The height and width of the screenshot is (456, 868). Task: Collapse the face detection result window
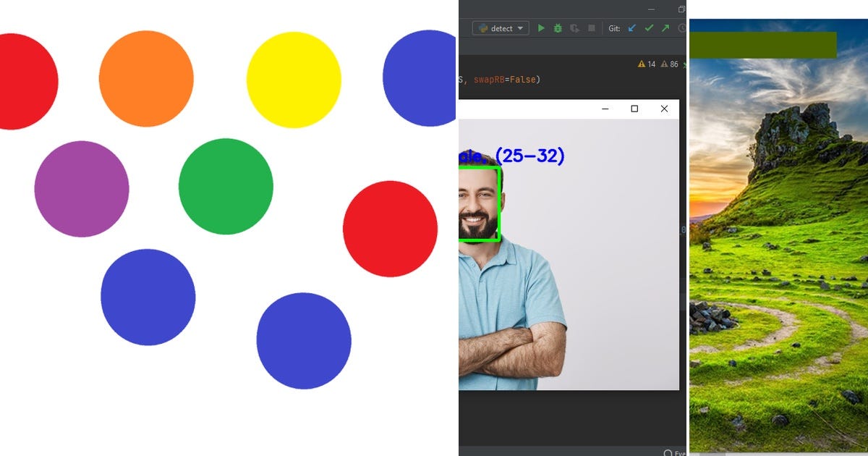coord(605,109)
